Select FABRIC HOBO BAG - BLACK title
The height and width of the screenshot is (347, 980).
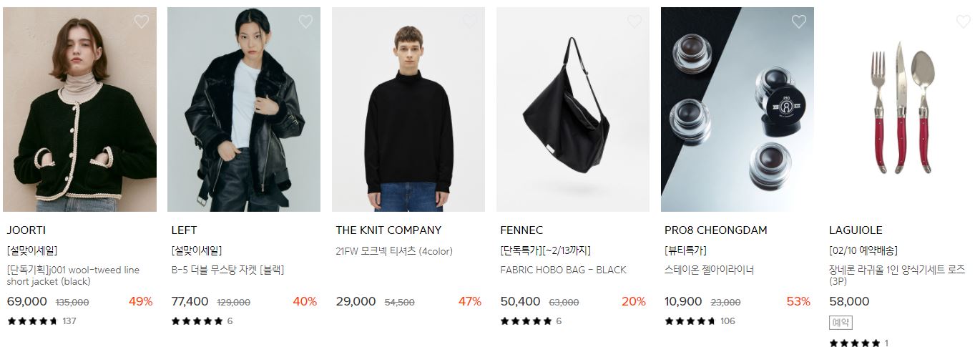pyautogui.click(x=563, y=270)
